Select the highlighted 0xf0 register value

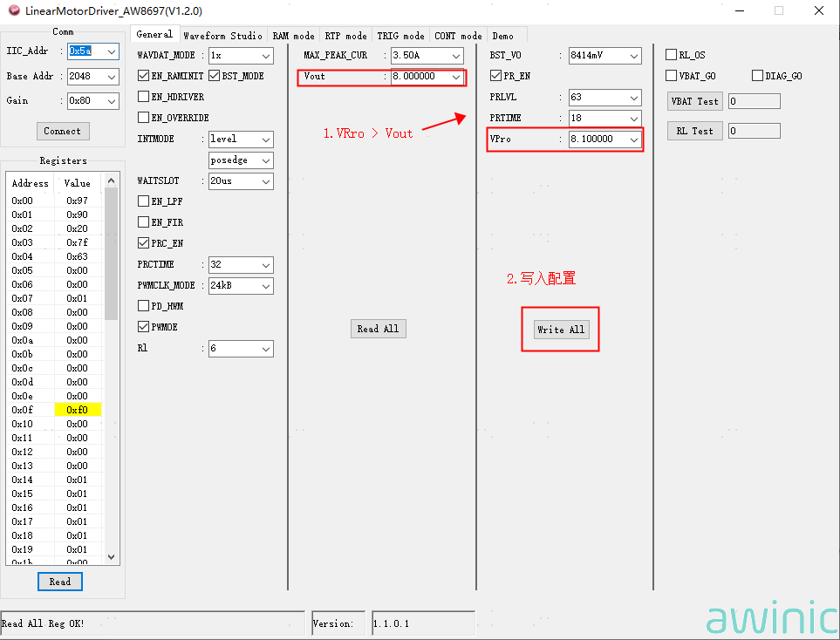coord(78,410)
